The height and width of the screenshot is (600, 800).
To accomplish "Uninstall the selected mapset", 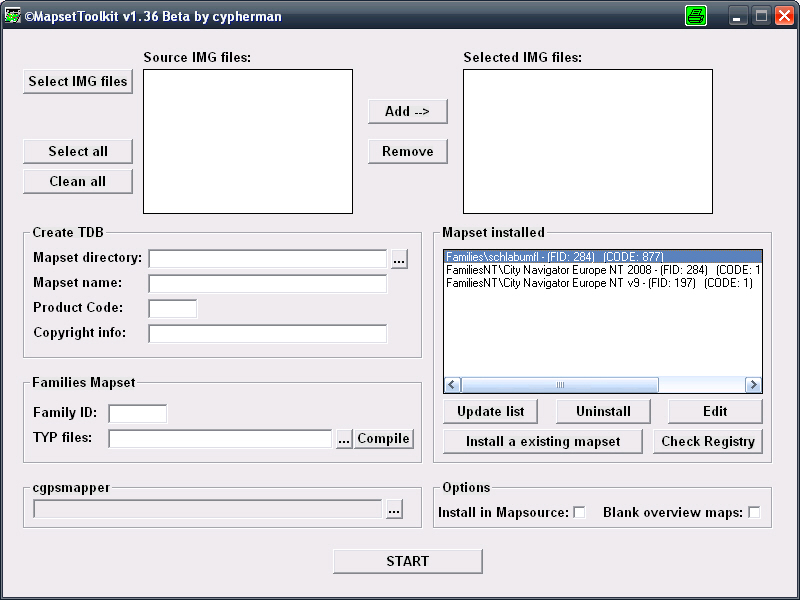I will 602,411.
